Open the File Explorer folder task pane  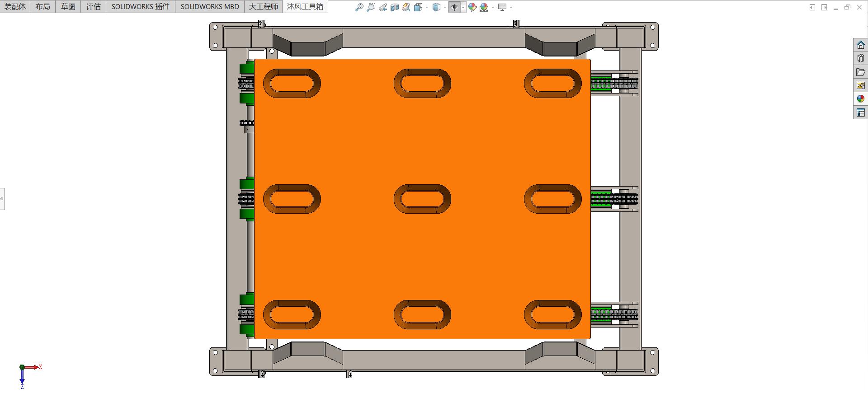point(861,72)
